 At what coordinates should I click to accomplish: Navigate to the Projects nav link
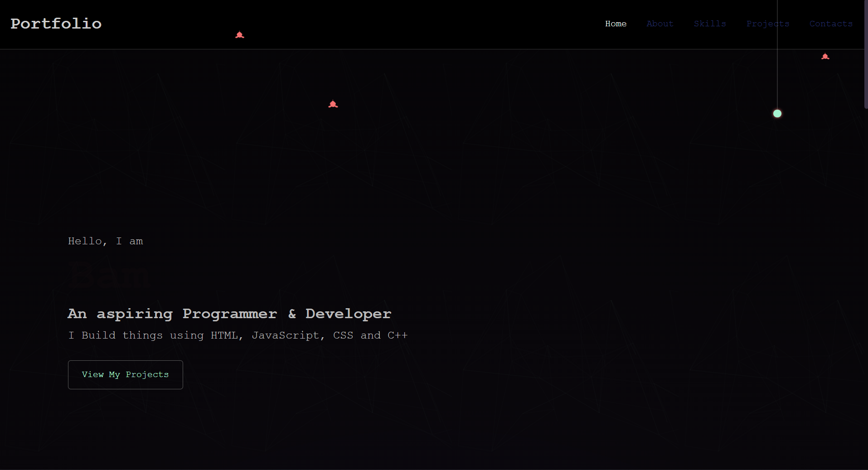coord(768,24)
